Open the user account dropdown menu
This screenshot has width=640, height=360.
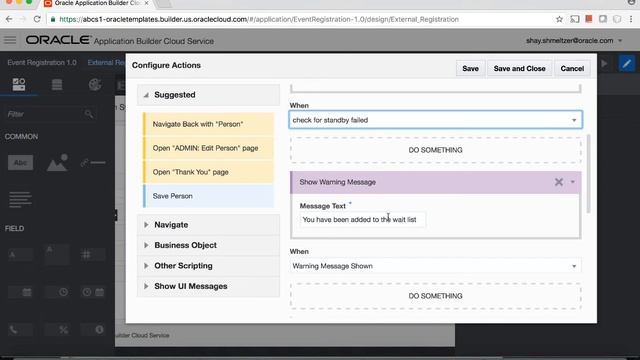[574, 40]
